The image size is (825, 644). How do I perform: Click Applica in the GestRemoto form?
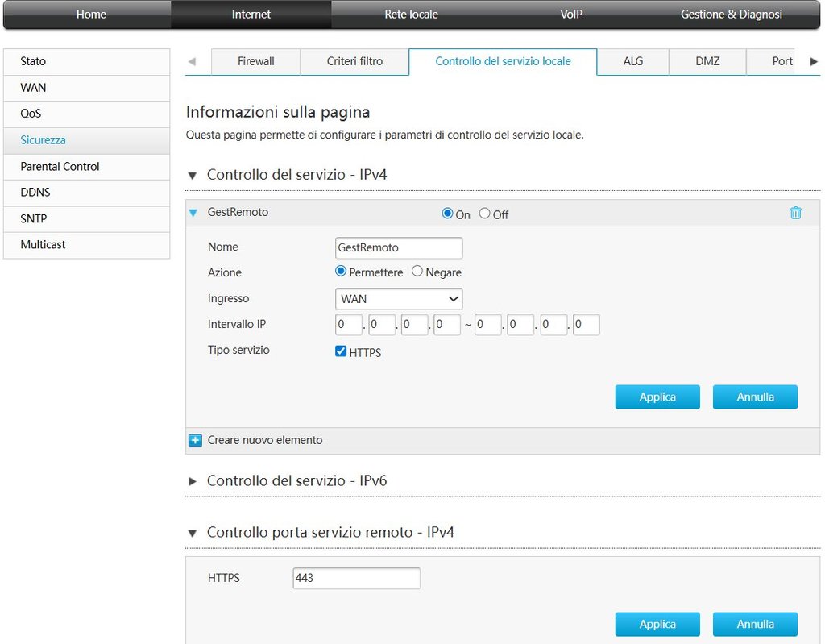657,397
